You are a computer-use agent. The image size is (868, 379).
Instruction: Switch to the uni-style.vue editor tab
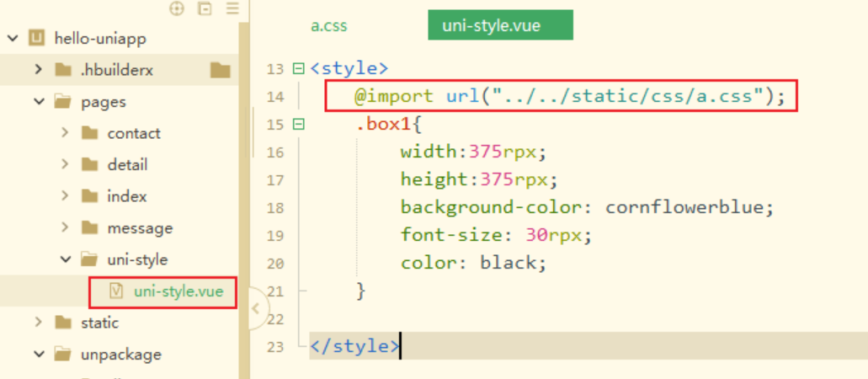[500, 25]
